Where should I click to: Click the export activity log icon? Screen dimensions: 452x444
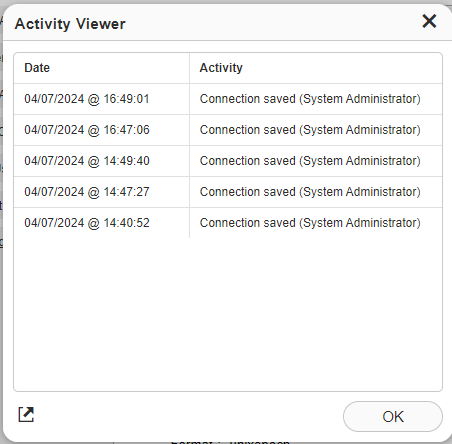(26, 414)
